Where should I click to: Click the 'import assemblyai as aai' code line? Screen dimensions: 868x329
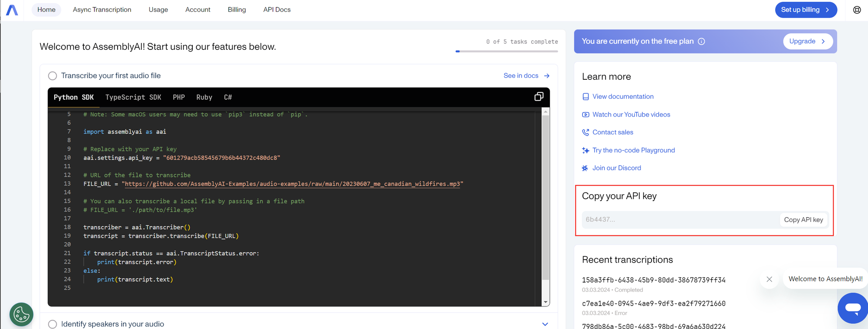click(125, 132)
